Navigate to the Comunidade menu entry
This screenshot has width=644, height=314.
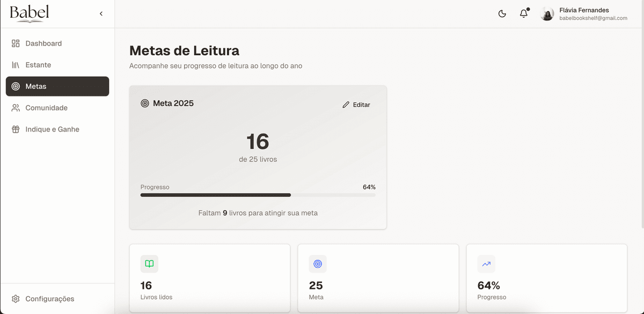click(x=46, y=107)
